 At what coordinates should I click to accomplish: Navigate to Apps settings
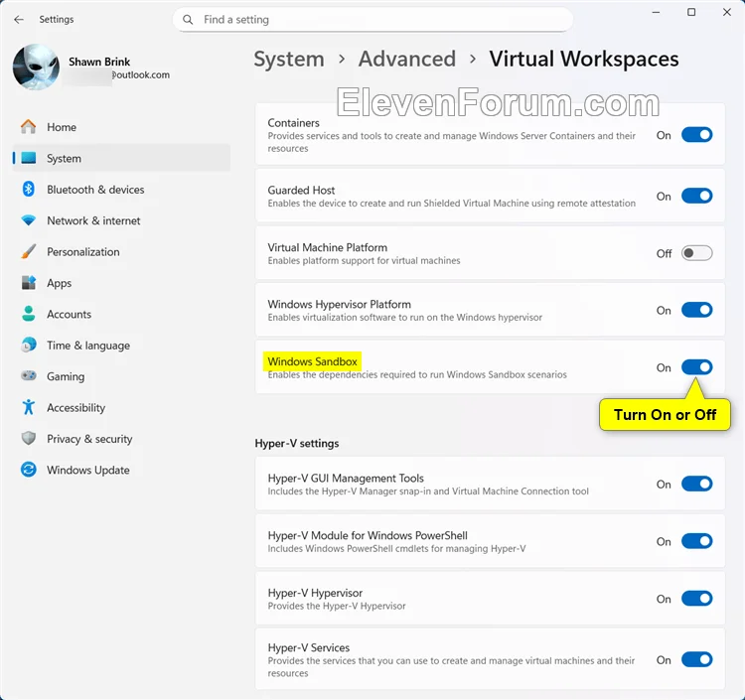121,283
